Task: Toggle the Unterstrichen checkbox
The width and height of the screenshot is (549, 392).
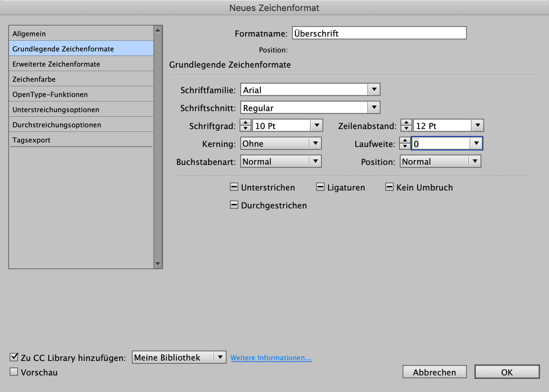Action: pos(234,187)
